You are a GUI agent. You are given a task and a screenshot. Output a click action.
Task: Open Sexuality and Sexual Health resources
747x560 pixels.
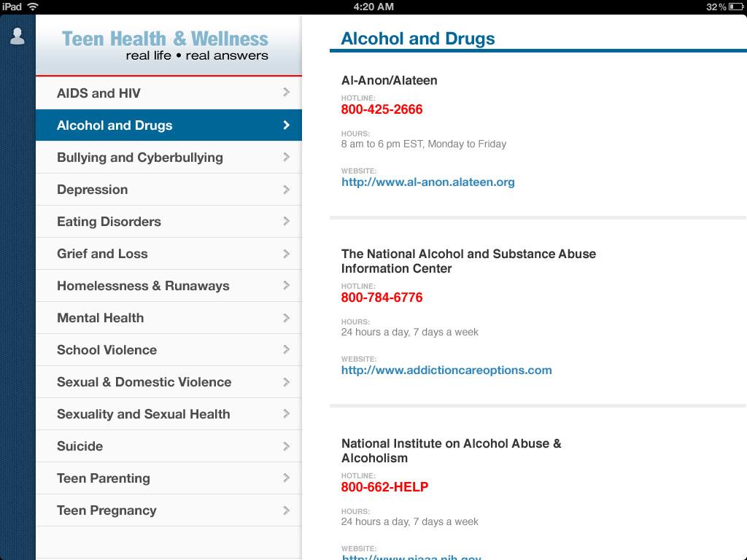click(169, 414)
